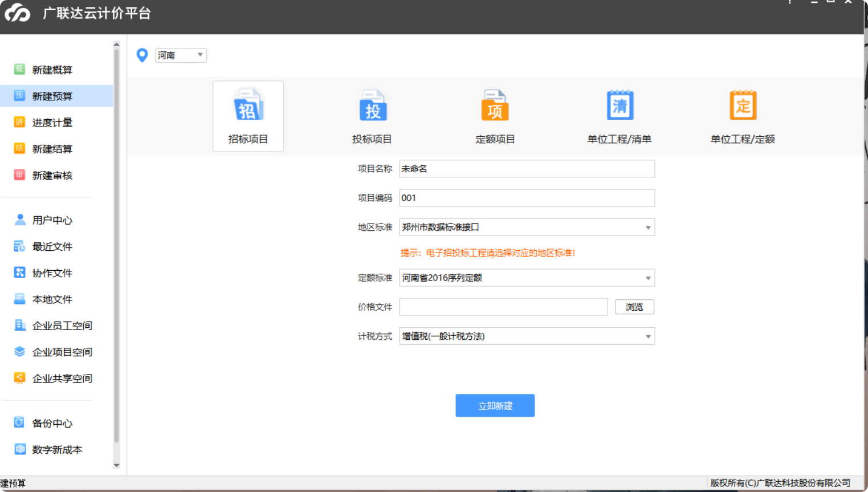Select the 单位工程/定额 icon
Viewport: 868px width, 492px height.
(x=743, y=105)
